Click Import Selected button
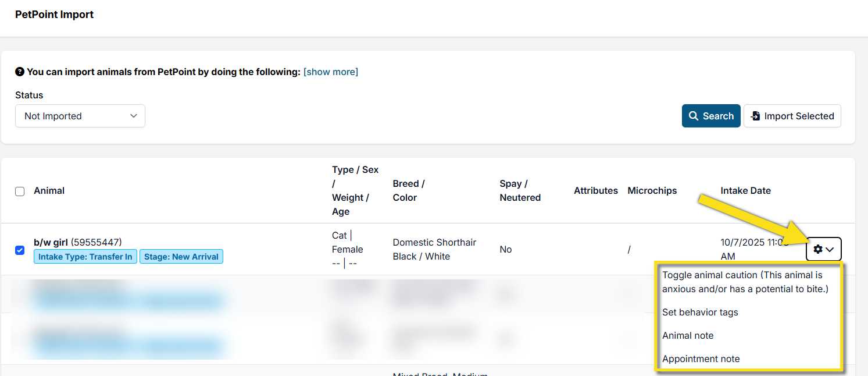868x376 pixels. [792, 116]
